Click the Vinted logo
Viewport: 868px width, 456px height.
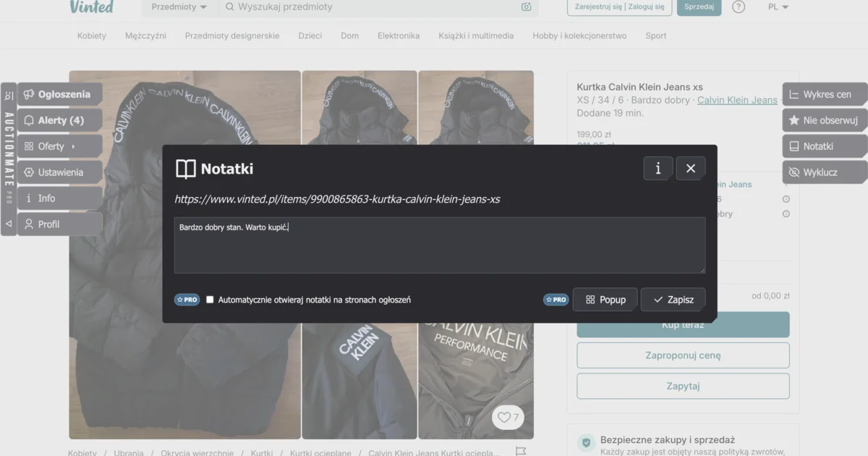92,7
